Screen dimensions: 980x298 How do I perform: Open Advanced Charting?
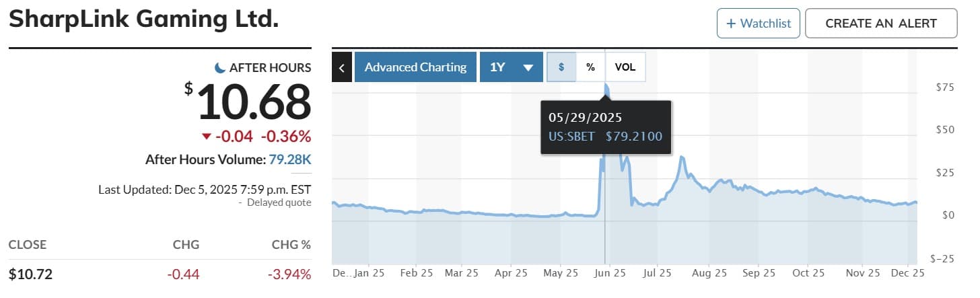[415, 67]
